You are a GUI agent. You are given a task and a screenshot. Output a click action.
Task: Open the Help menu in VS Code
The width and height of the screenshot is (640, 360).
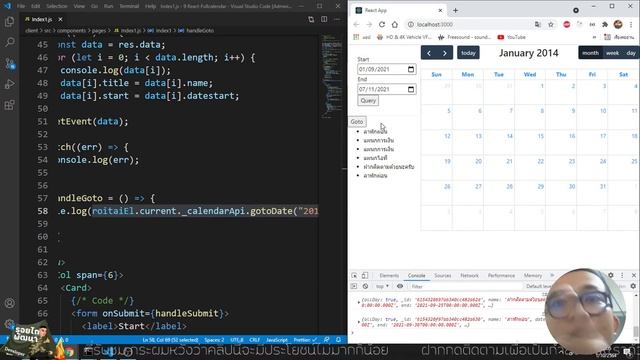pos(150,6)
